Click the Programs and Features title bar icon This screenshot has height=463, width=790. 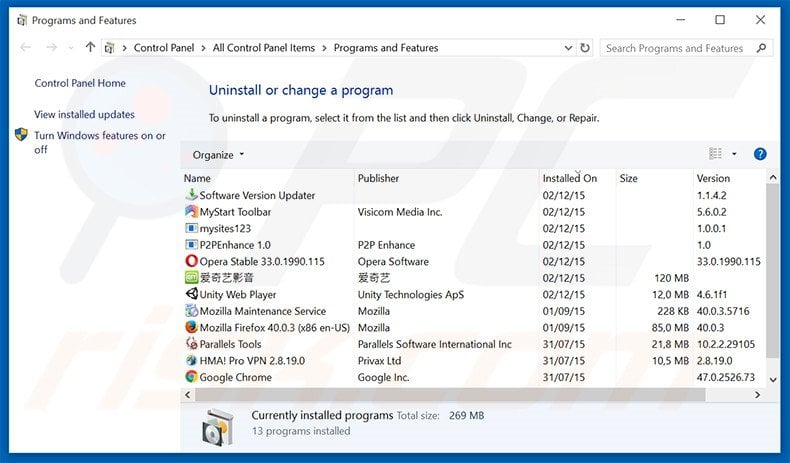pyautogui.click(x=22, y=20)
